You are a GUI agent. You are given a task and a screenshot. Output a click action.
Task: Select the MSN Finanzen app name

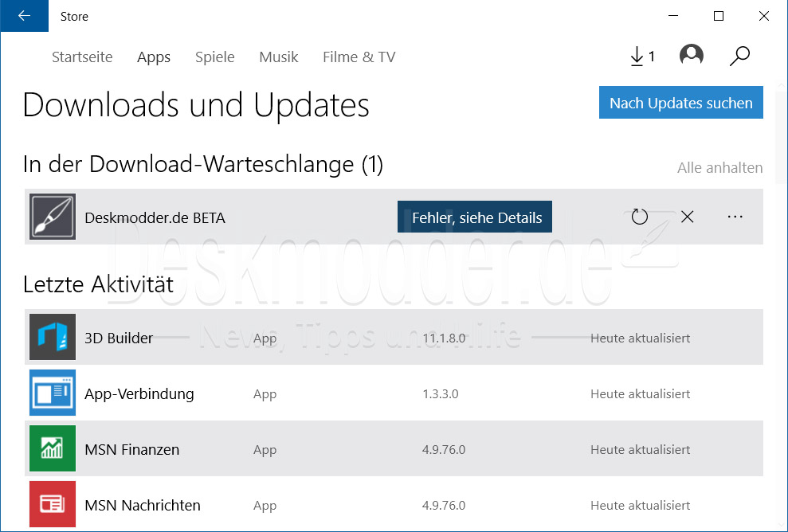[131, 450]
